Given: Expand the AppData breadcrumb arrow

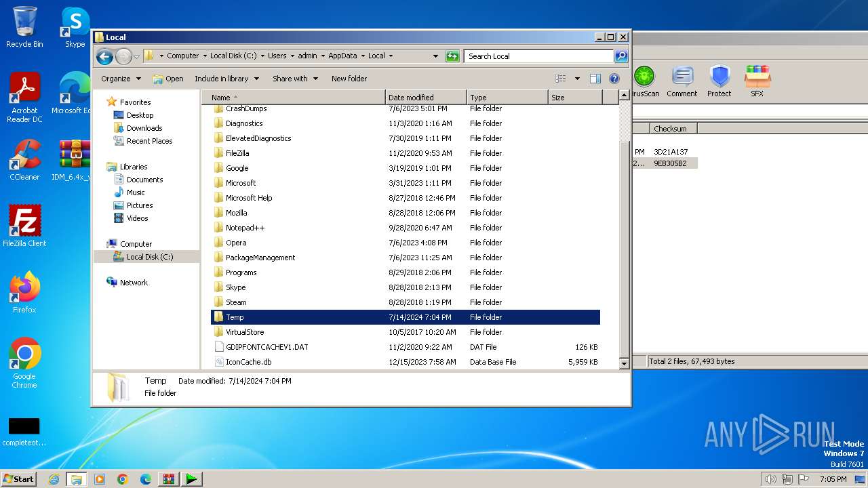Looking at the screenshot, I should 363,56.
